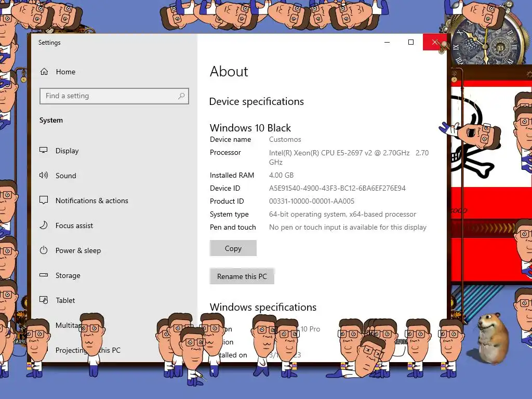
Task: Click the Home house icon
Action: (44, 72)
